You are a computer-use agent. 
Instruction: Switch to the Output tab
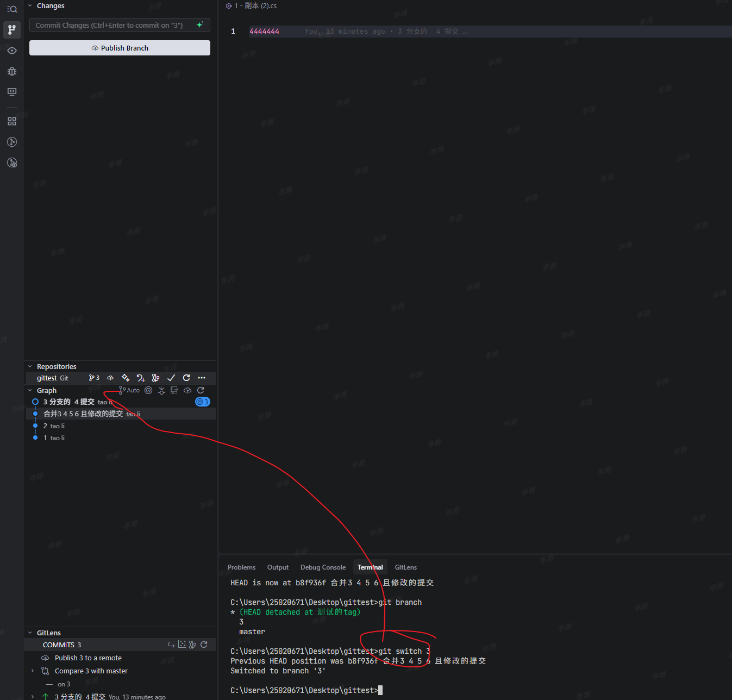pyautogui.click(x=278, y=567)
